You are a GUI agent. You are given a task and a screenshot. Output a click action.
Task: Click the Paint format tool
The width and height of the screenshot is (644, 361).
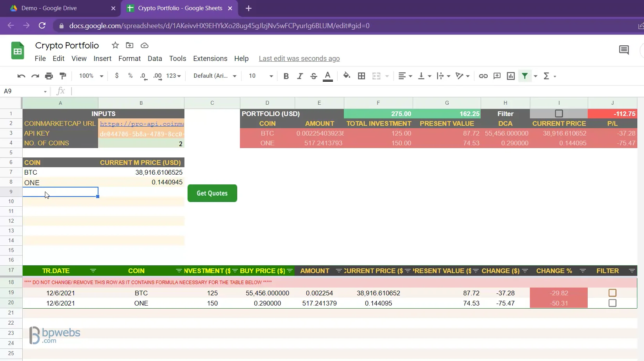pos(63,76)
